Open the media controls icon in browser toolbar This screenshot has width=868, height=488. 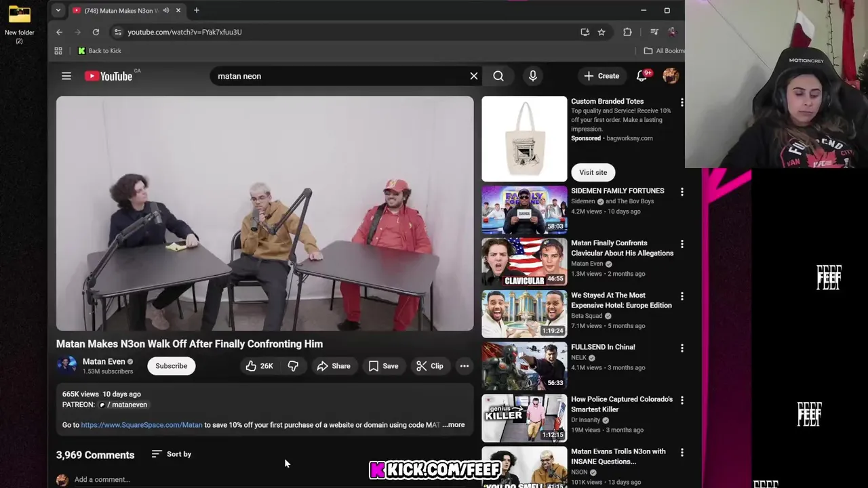654,32
